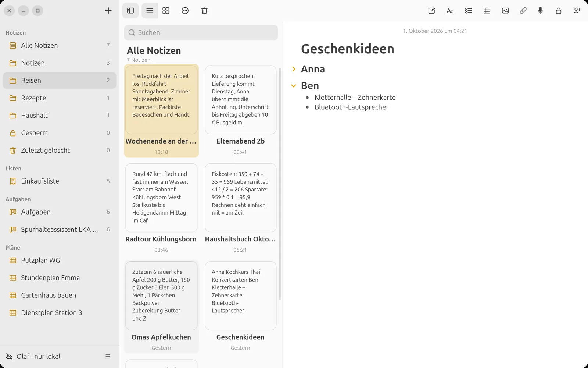Open the Haushaltsbuch Oktober note card
Screen dimensions: 588x368
[240, 208]
